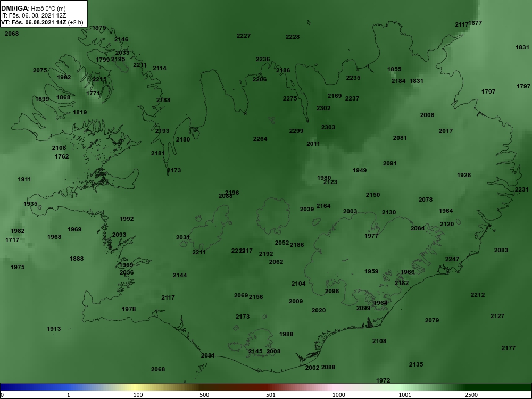Click the map value 2235

(353, 78)
